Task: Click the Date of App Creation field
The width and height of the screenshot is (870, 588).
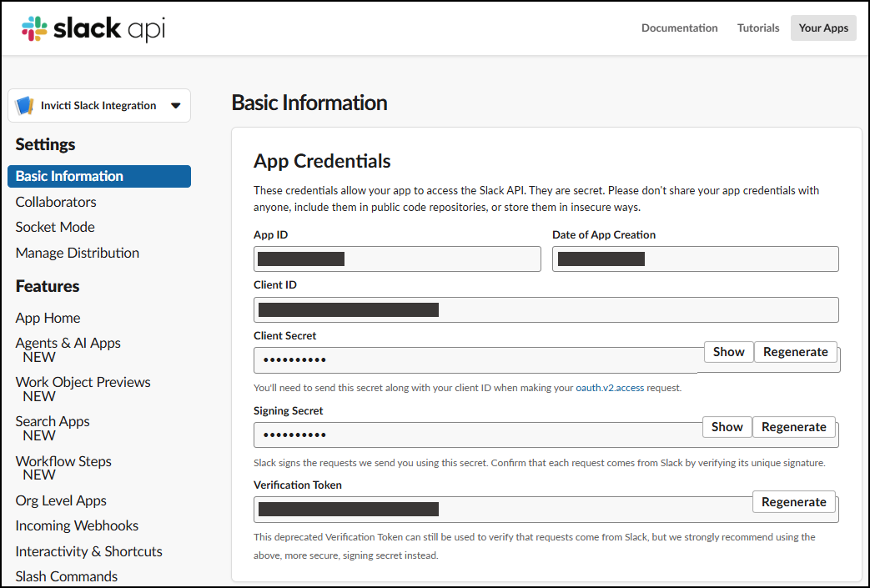Action: [695, 259]
